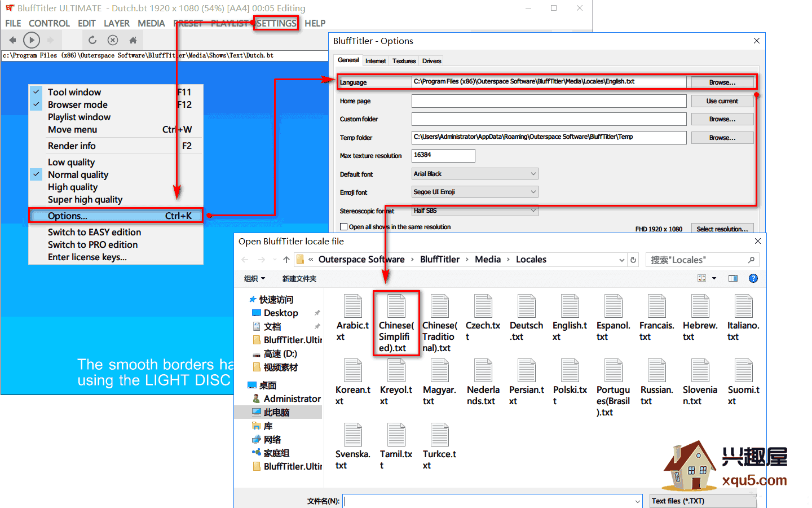Select the Tamil.txt file
This screenshot has width=812, height=508.
pos(396,446)
